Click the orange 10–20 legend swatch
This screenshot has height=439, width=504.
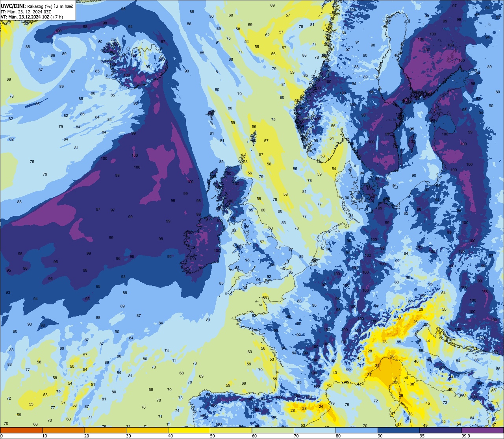(x=63, y=430)
